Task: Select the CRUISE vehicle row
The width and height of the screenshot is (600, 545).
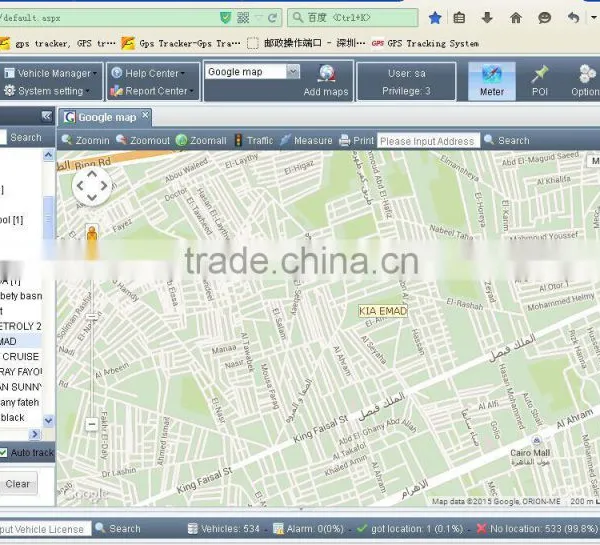Action: [21, 356]
